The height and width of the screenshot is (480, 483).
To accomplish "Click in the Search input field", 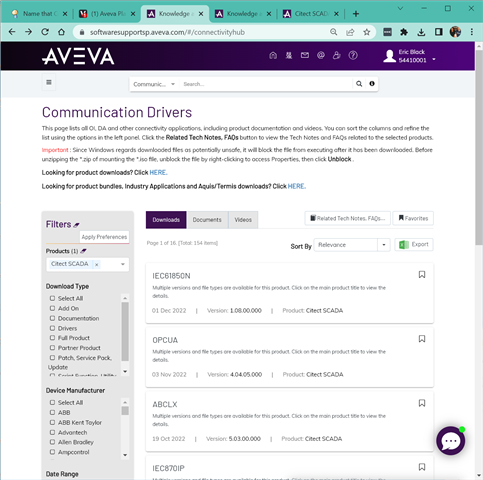I will (x=266, y=84).
